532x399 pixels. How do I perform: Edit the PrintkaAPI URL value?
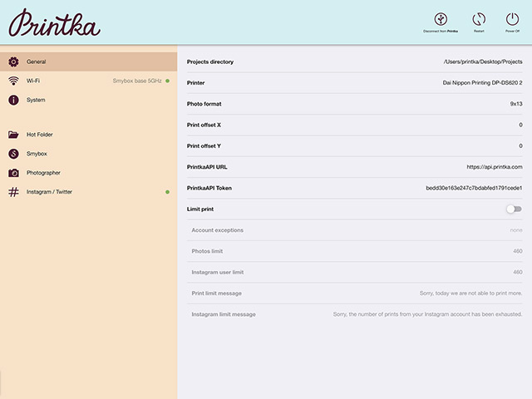click(x=495, y=167)
